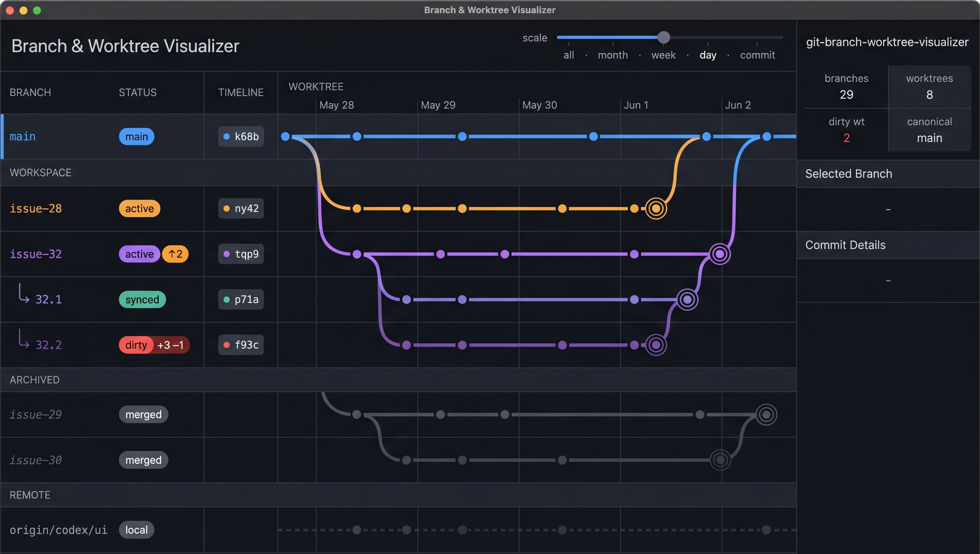Collapse the REMOTE section header
Image resolution: width=980 pixels, height=554 pixels.
399,495
